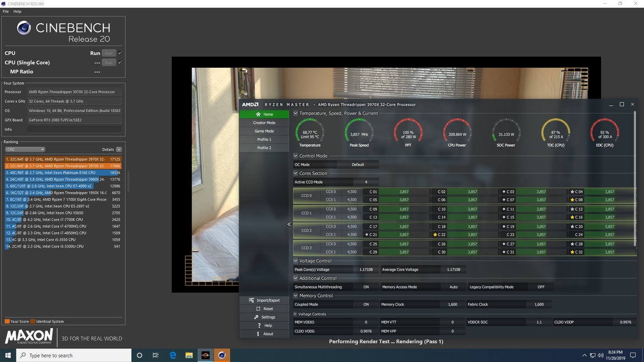Switch to Cinebench taskbar icon
644x362 pixels.
point(222,355)
